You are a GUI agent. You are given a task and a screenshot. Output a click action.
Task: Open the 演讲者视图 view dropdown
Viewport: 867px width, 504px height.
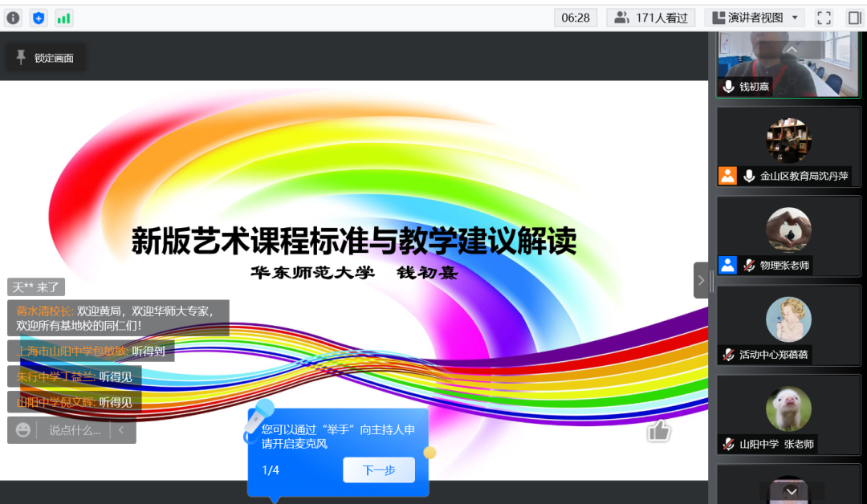pos(755,17)
